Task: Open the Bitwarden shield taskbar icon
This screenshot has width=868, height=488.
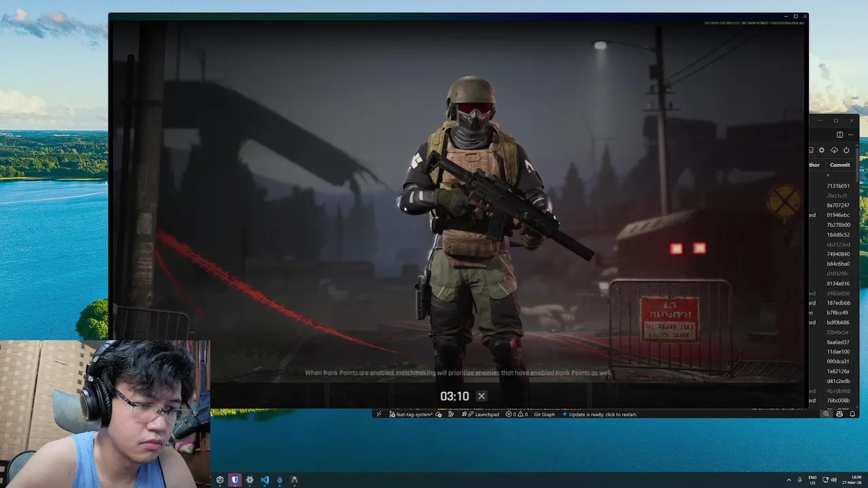Action: (x=235, y=480)
